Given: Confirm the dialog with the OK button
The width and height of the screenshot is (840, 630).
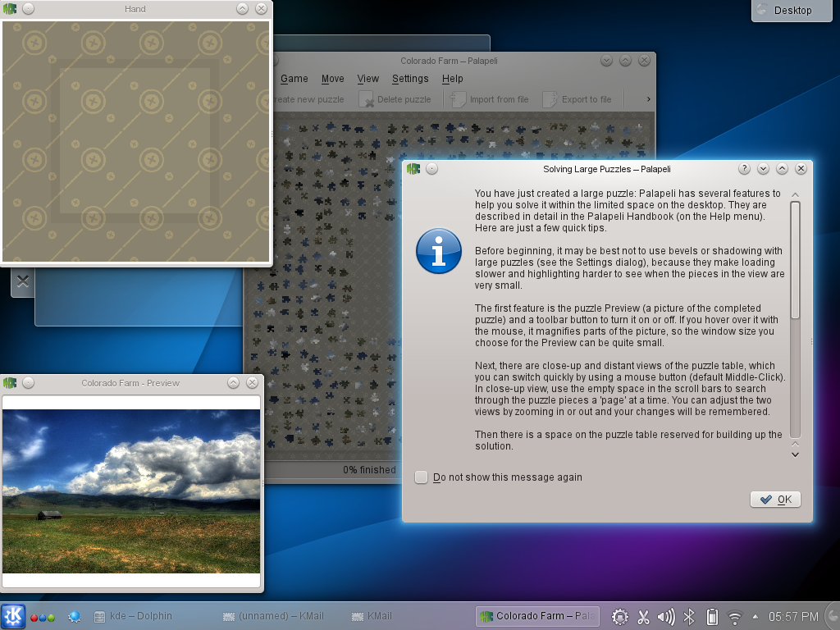Looking at the screenshot, I should pos(775,500).
